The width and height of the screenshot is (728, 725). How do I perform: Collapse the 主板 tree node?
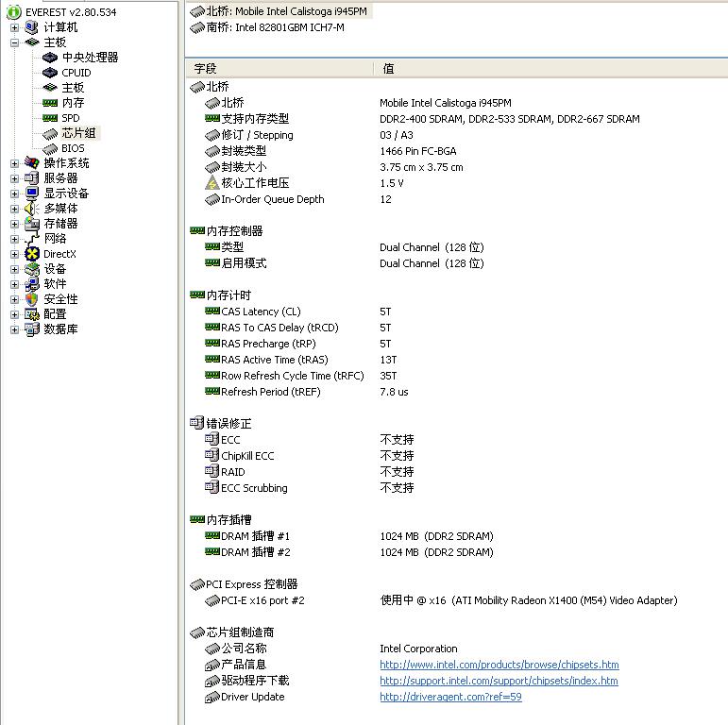15,42
